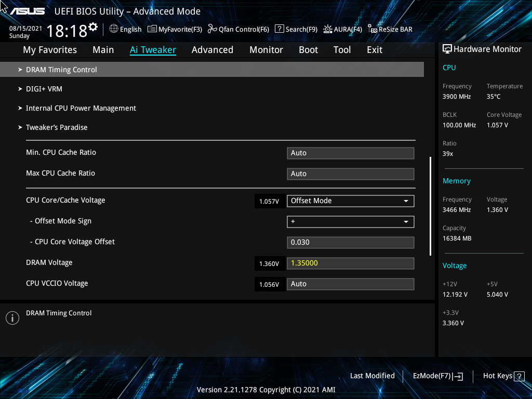Click the info icon in help area
Screen dimensions: 532x399
pos(12,318)
